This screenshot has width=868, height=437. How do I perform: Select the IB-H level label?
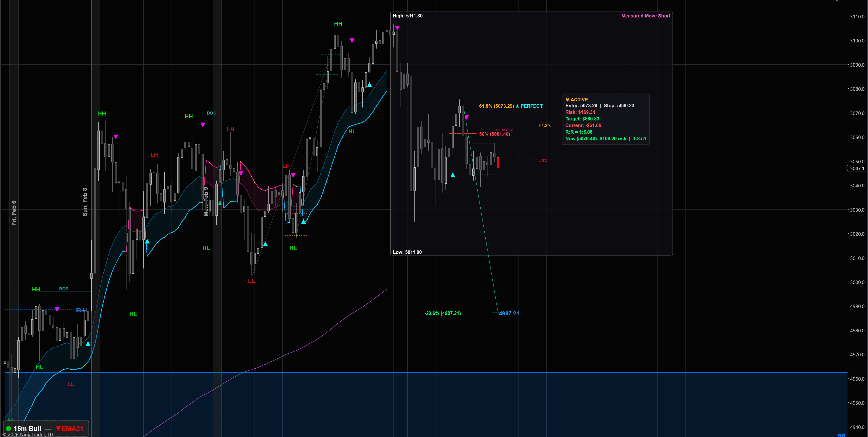pos(81,310)
